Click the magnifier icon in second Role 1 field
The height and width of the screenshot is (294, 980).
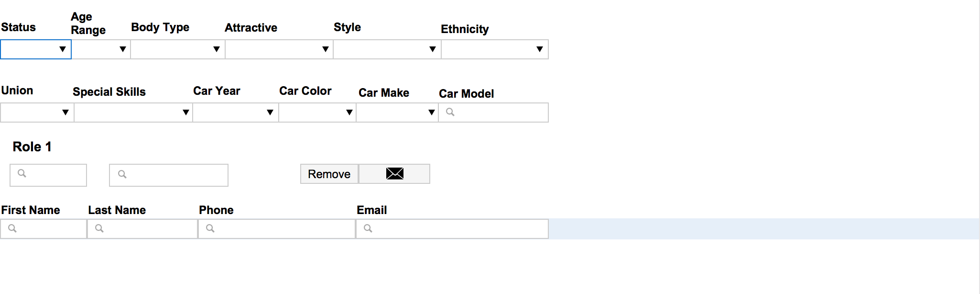pos(122,174)
